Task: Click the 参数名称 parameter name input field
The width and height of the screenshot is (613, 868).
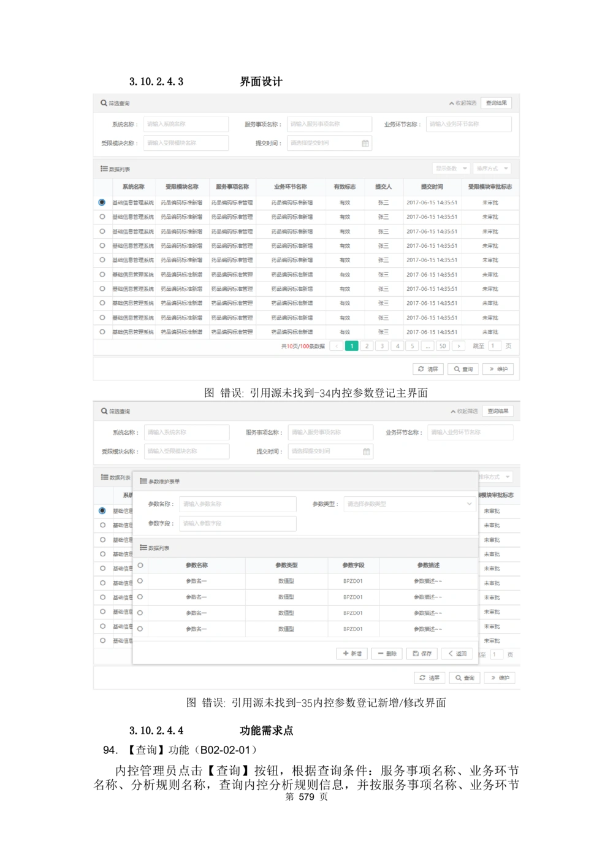Action: tap(237, 504)
